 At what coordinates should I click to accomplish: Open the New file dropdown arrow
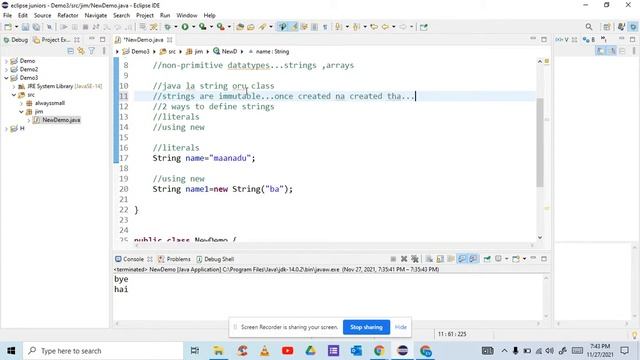16,27
